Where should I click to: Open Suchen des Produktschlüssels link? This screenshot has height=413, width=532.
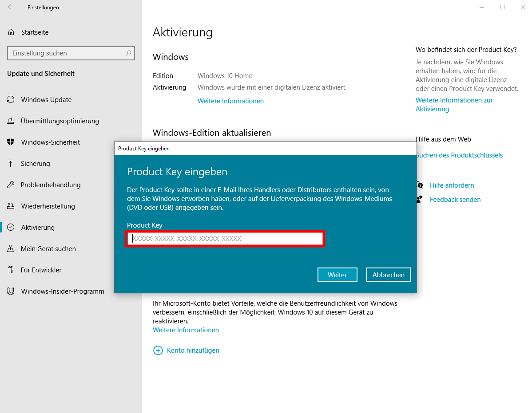459,155
